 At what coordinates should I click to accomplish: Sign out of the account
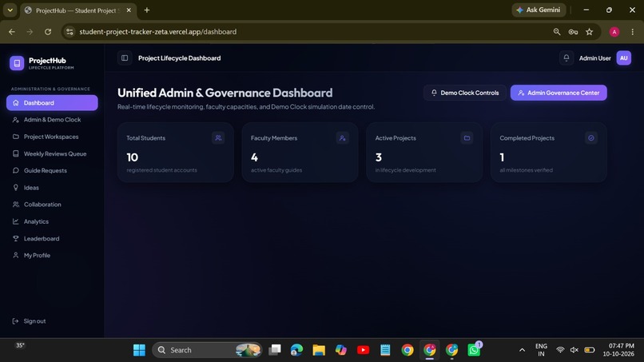29,321
